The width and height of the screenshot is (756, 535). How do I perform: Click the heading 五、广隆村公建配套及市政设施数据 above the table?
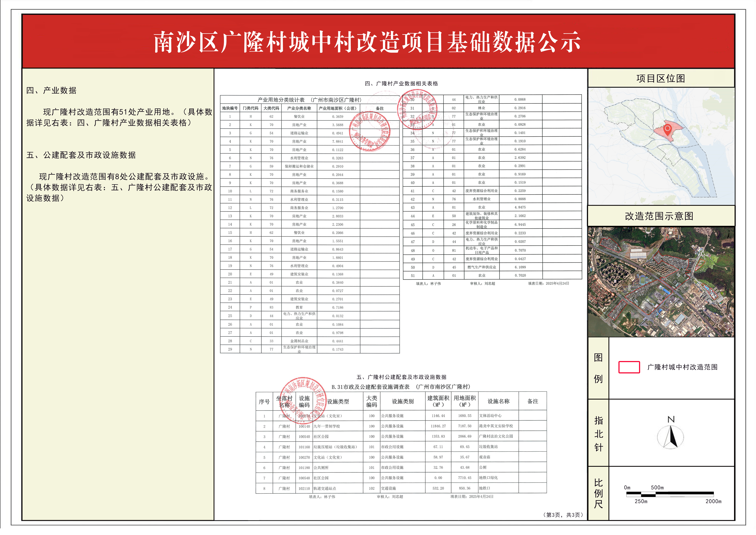pyautogui.click(x=401, y=377)
